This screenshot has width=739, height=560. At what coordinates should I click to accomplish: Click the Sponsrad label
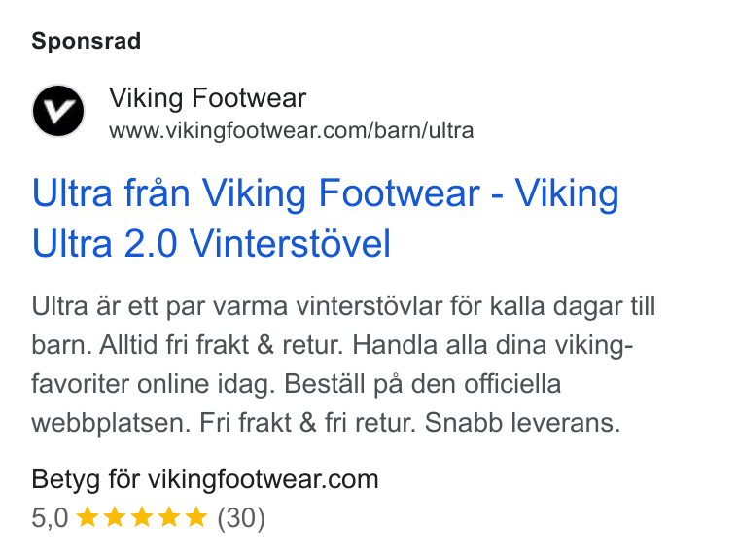pyautogui.click(x=87, y=41)
